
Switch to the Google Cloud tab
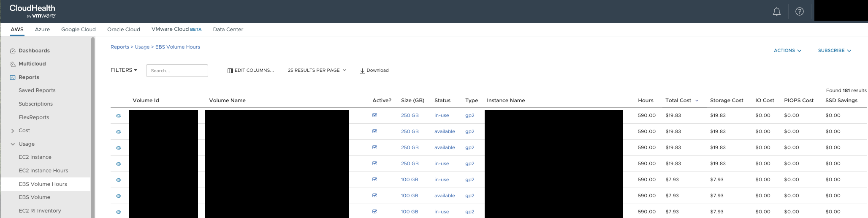(x=79, y=30)
